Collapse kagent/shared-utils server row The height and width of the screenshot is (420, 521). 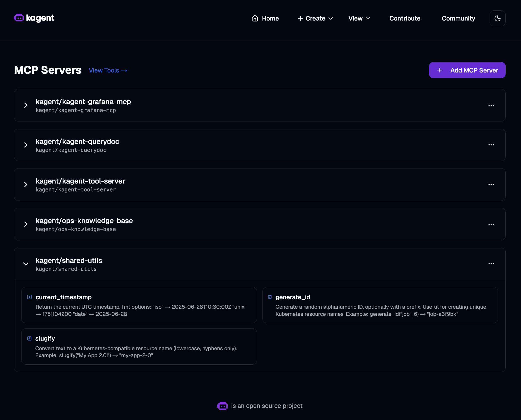[25, 264]
